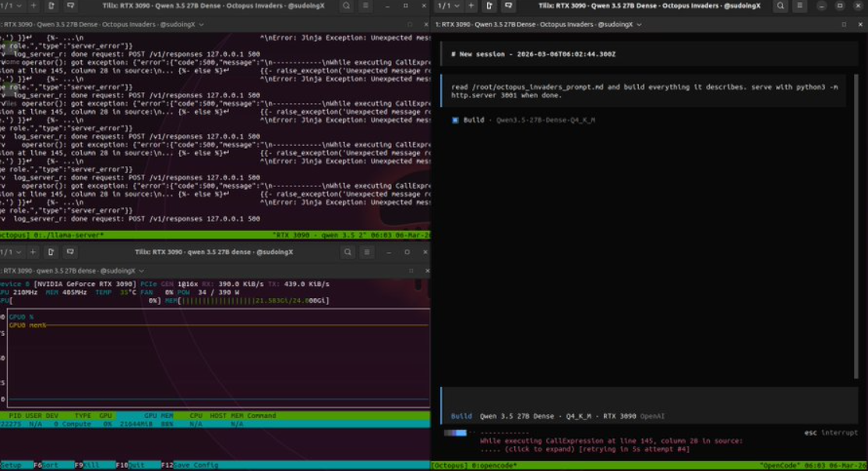868x471 pixels.
Task: Add terminal right in the top-left Tilix window
Action: 51,5
